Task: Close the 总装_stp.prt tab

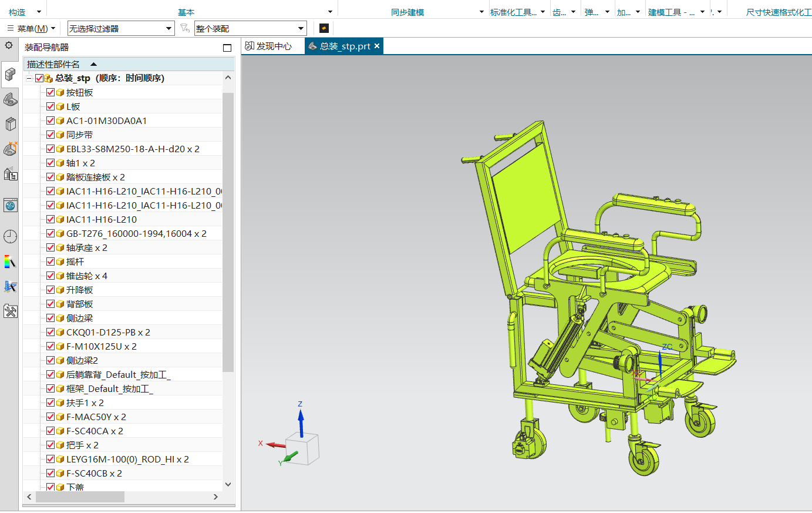Action: 377,46
